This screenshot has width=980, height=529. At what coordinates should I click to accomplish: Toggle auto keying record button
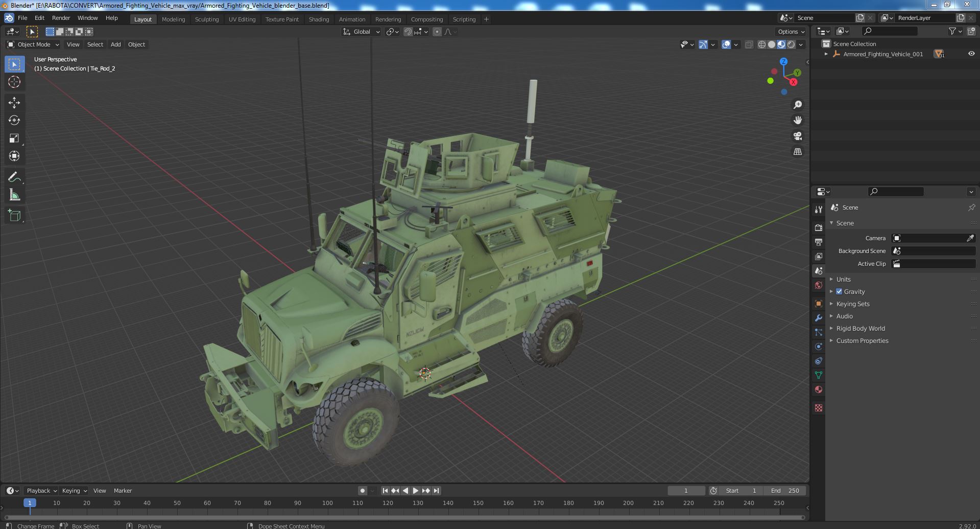362,491
